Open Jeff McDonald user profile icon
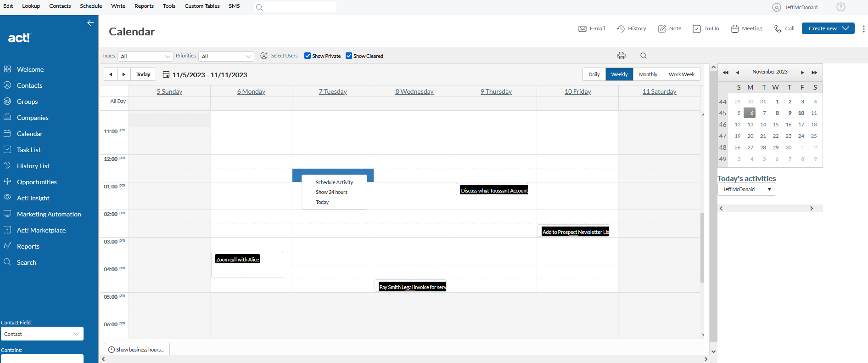The image size is (868, 363). point(777,7)
